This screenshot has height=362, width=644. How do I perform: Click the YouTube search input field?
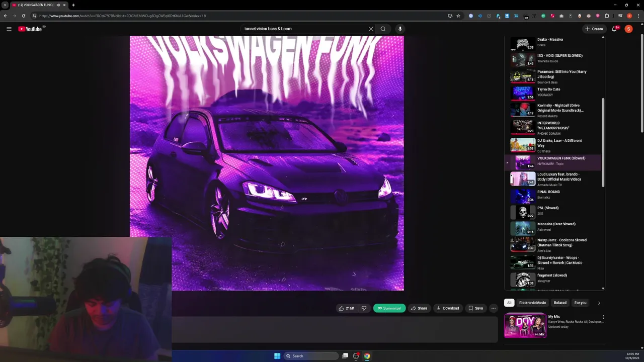click(x=304, y=29)
